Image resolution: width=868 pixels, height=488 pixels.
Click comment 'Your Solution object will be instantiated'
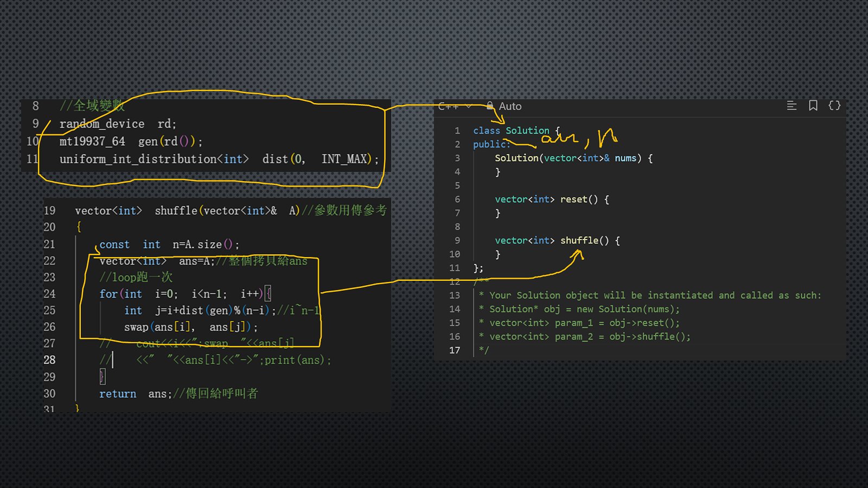coord(650,296)
